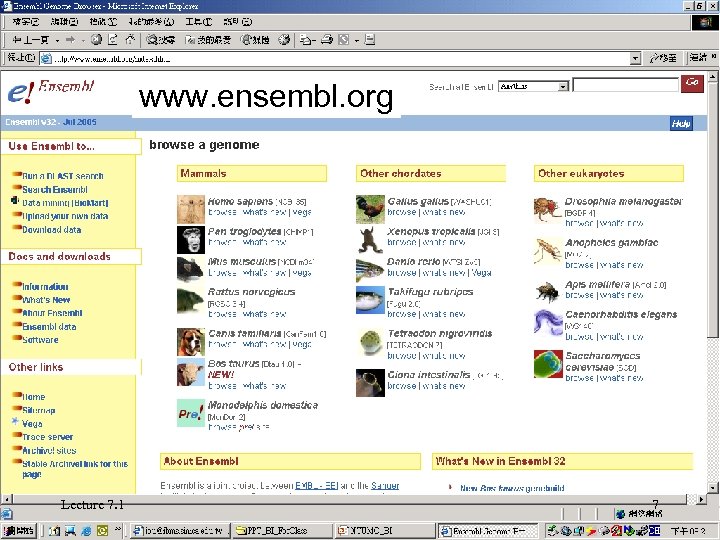720x540 pixels.
Task: Click the Mail toolbar icon
Action: click(307, 40)
